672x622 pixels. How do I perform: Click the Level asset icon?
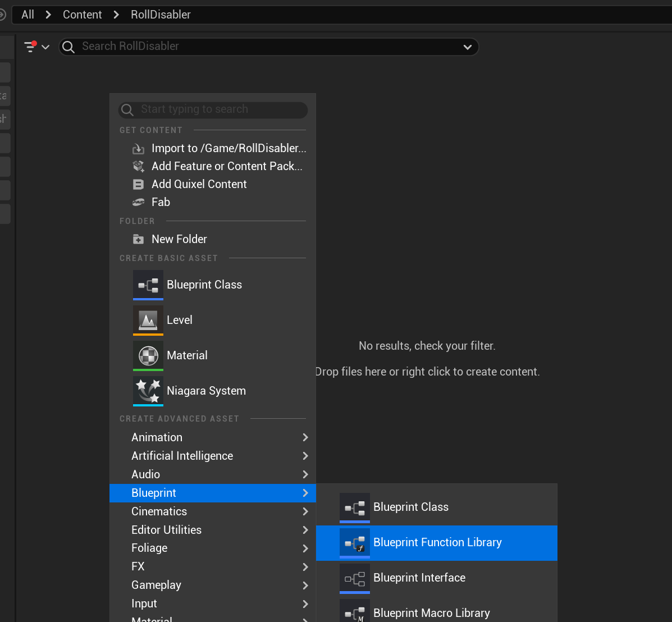pos(148,321)
